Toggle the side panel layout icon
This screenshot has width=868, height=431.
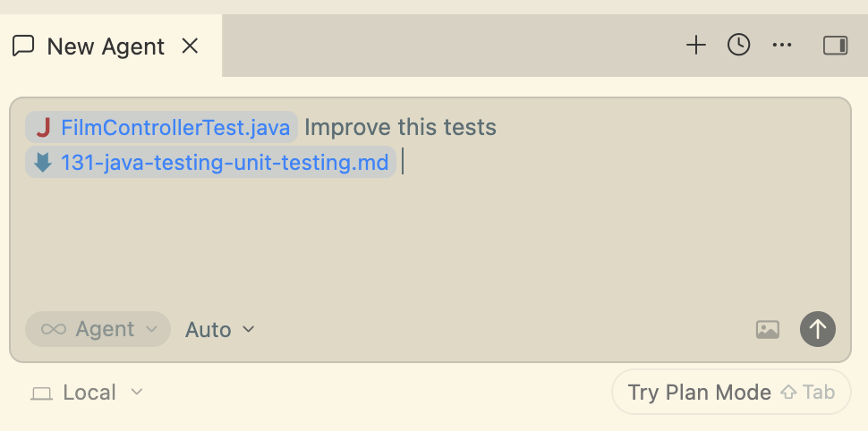(835, 46)
